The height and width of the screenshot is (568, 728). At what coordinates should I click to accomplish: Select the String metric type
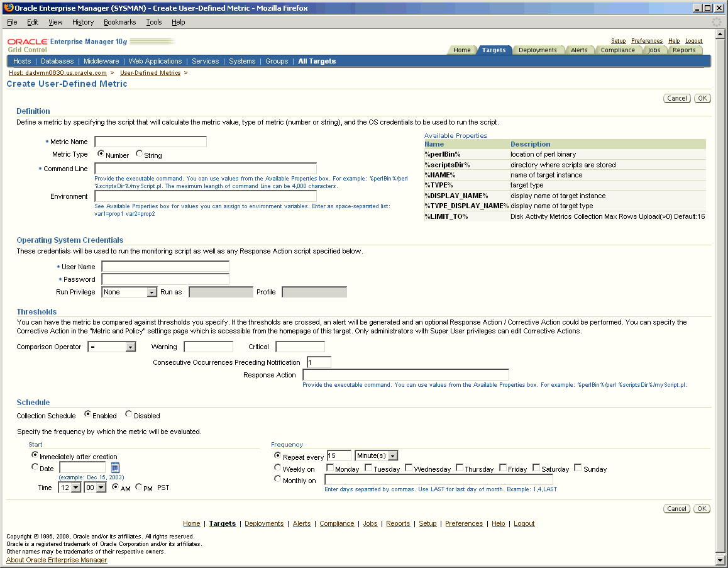point(140,153)
